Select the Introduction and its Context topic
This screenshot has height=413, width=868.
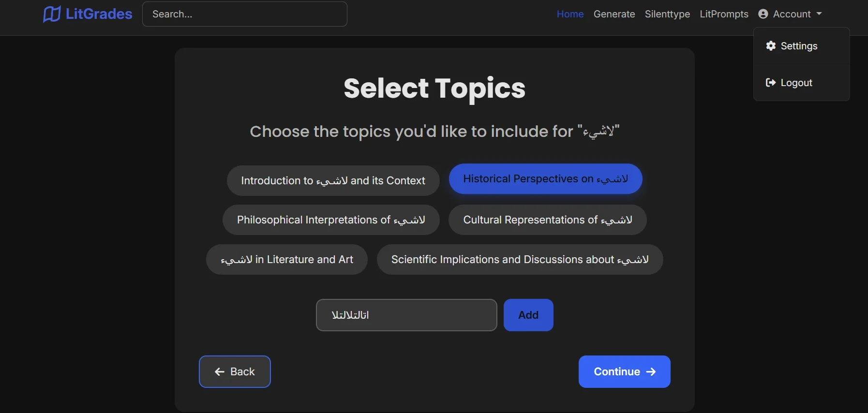[333, 181]
